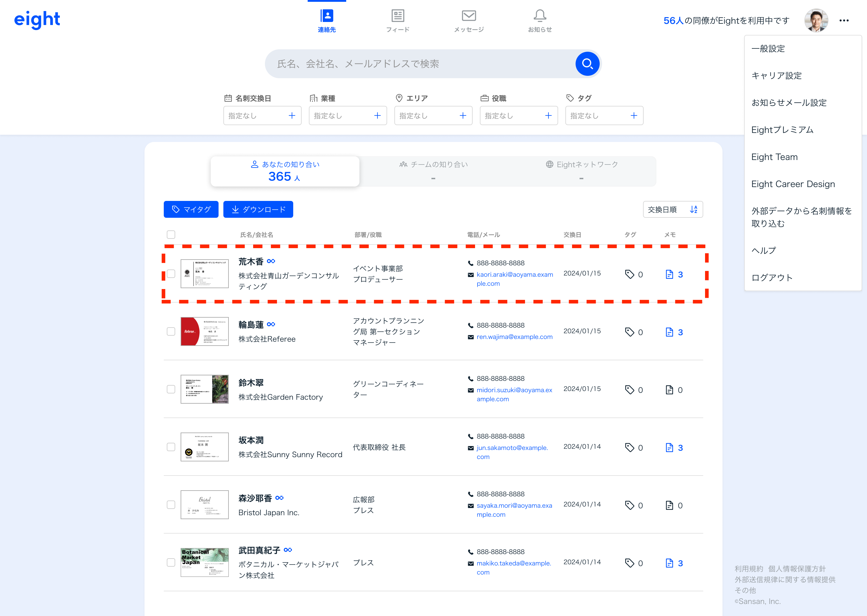Choose ログアウト from the menu
867x616 pixels.
pos(772,278)
